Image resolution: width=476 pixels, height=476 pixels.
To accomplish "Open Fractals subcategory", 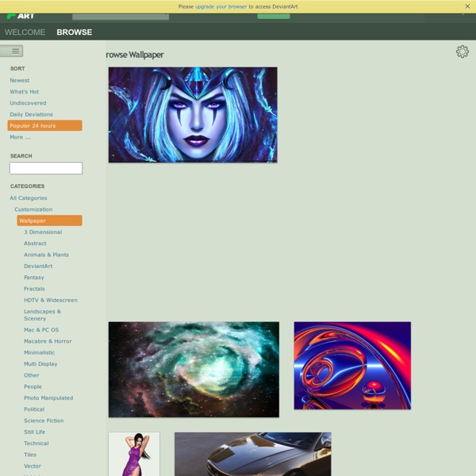I will 34,289.
